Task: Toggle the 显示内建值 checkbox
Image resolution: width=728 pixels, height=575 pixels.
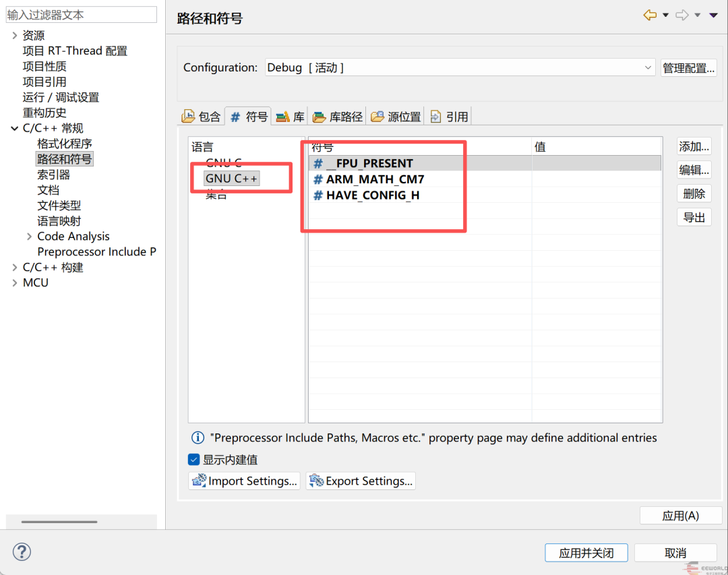Action: (194, 460)
